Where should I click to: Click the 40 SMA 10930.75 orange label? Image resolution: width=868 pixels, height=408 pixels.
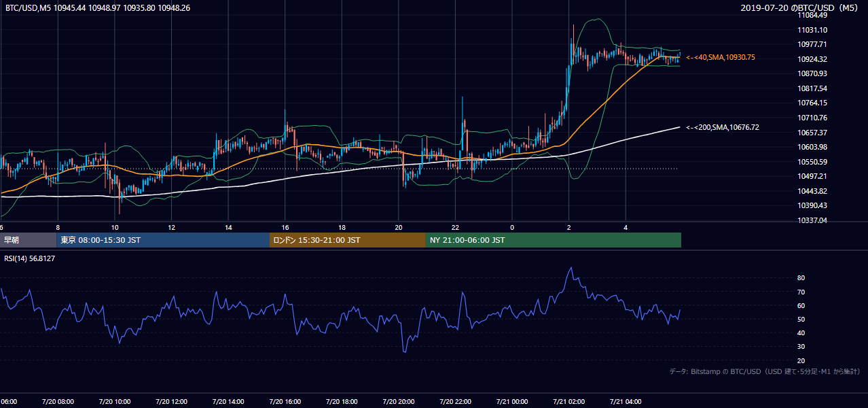[x=721, y=58]
